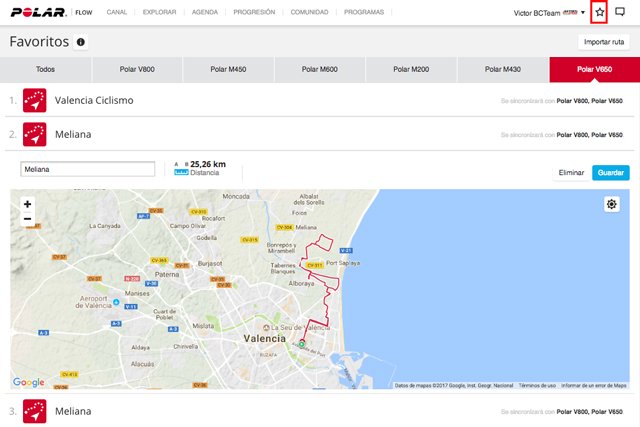Click the Google logo on map
640x427 pixels.
click(x=29, y=382)
